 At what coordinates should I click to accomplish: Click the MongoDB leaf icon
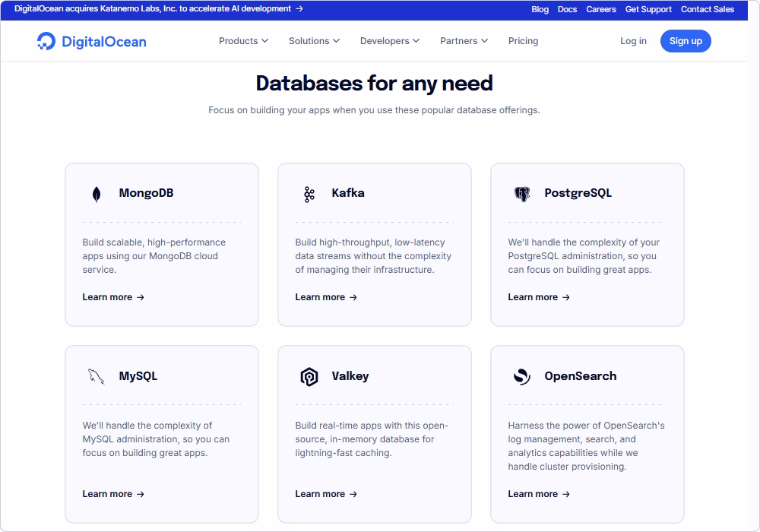[x=97, y=195]
